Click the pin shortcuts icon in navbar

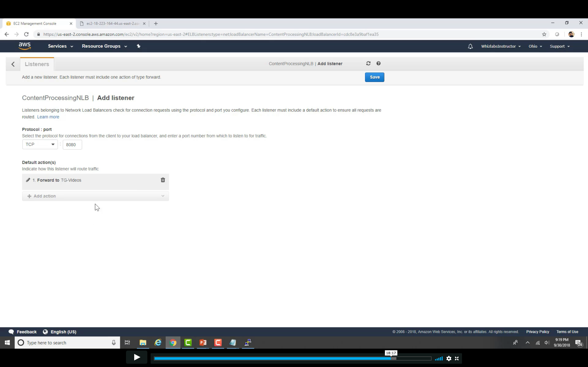[138, 46]
